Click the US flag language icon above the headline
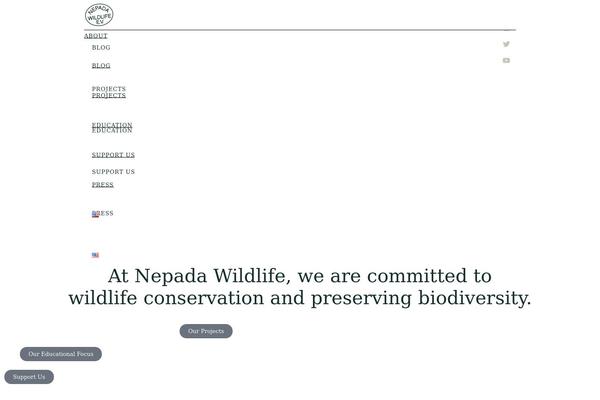600x400 pixels. point(95,255)
